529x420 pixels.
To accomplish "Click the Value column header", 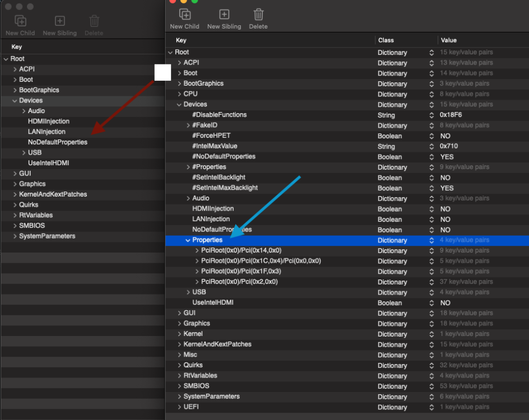I will [x=449, y=40].
